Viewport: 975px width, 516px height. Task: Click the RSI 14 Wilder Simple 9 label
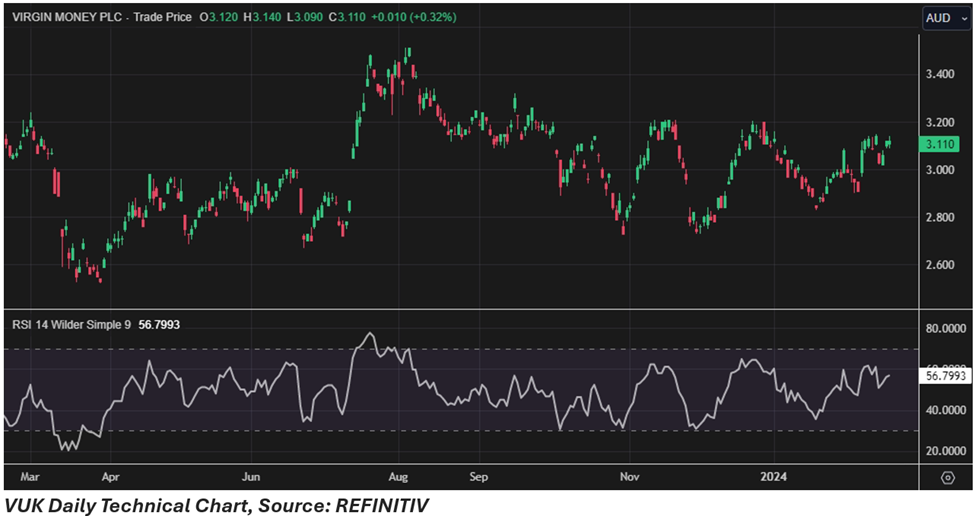coord(72,325)
